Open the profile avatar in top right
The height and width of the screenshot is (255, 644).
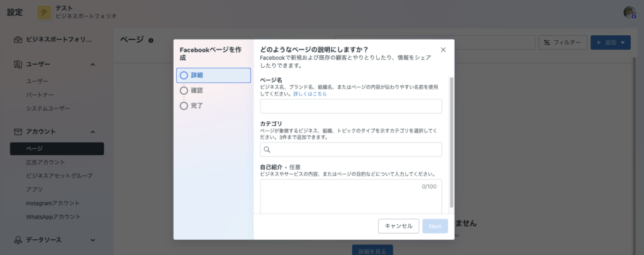[x=629, y=12]
